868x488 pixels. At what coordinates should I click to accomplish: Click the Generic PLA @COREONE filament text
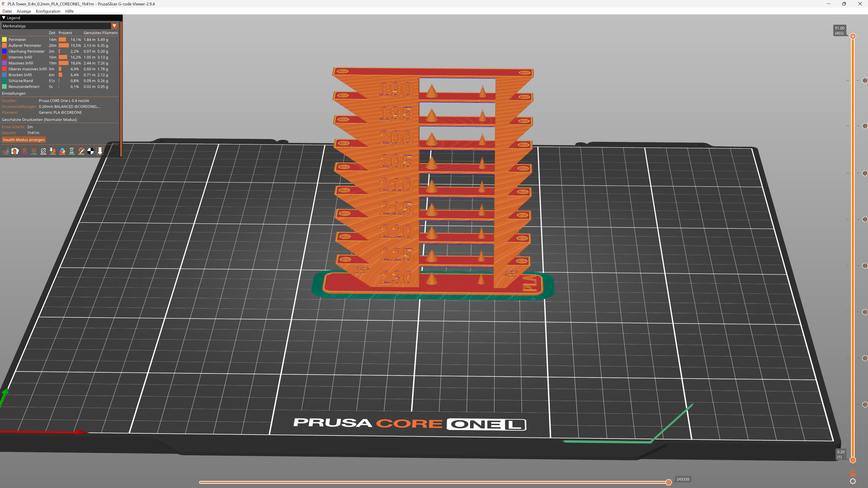click(x=60, y=113)
